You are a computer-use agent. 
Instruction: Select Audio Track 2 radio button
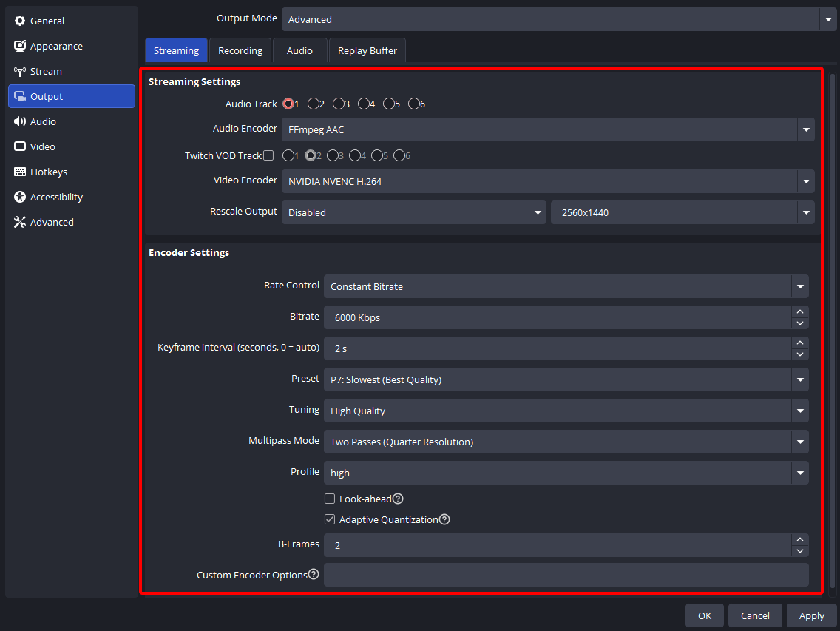314,104
